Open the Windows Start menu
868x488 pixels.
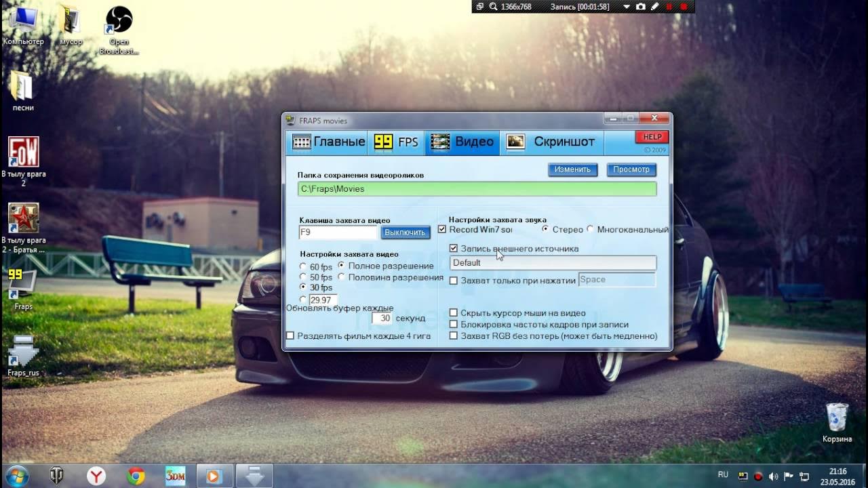pos(16,476)
